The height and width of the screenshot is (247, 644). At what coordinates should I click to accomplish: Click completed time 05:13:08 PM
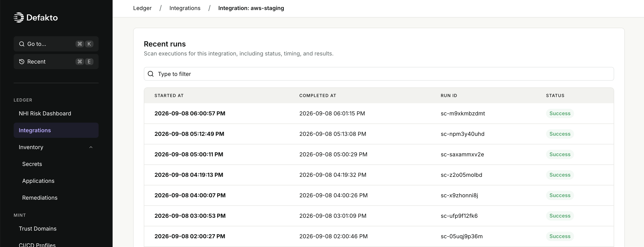[x=332, y=134]
